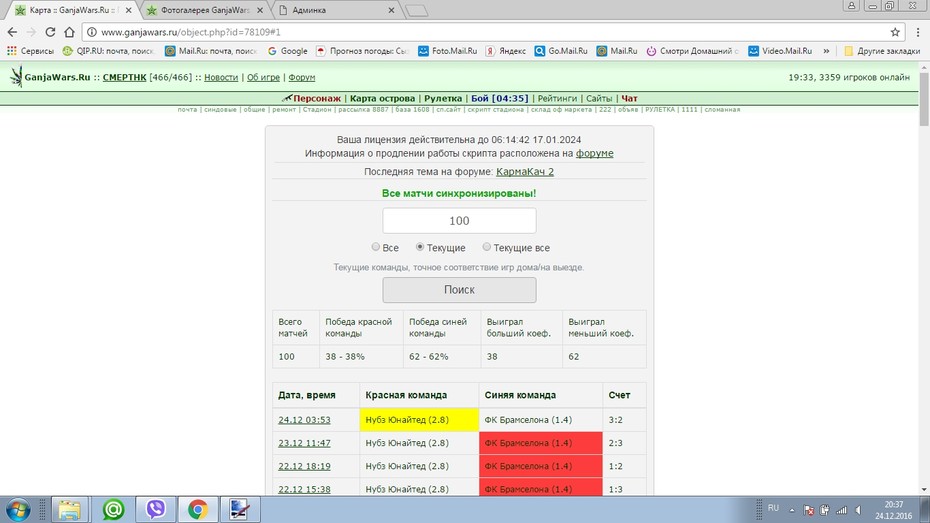The width and height of the screenshot is (930, 523).
Task: Open the Video.Mail.Ru bookmark
Action: point(780,51)
